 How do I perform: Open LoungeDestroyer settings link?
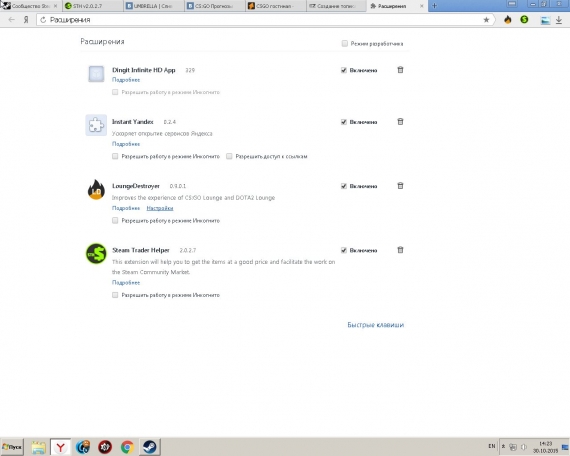click(x=160, y=208)
